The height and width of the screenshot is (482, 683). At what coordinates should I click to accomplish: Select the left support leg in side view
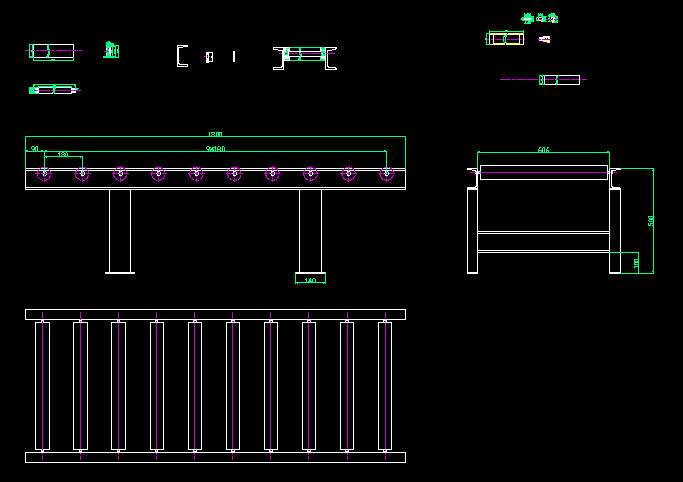120,230
